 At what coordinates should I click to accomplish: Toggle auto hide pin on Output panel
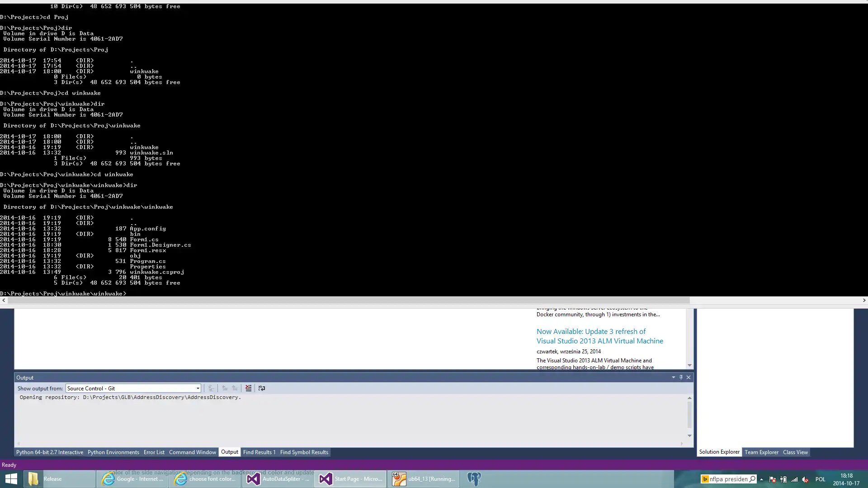681,377
